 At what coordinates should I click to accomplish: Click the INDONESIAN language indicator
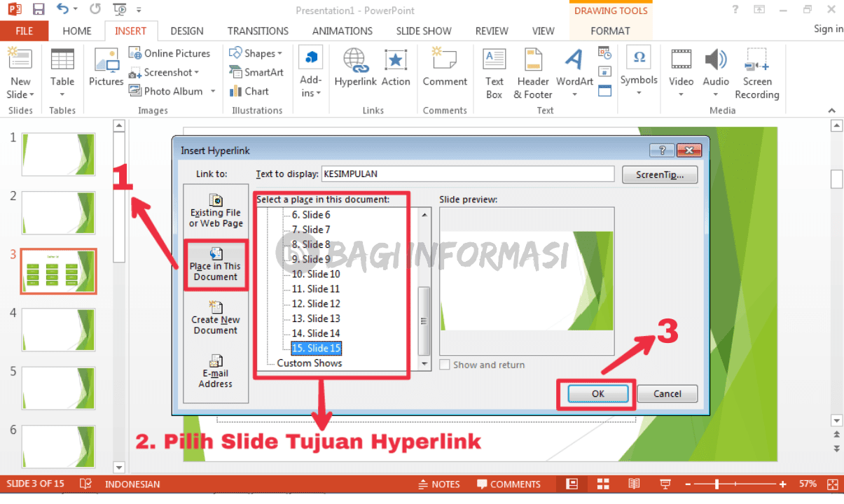click(x=132, y=484)
